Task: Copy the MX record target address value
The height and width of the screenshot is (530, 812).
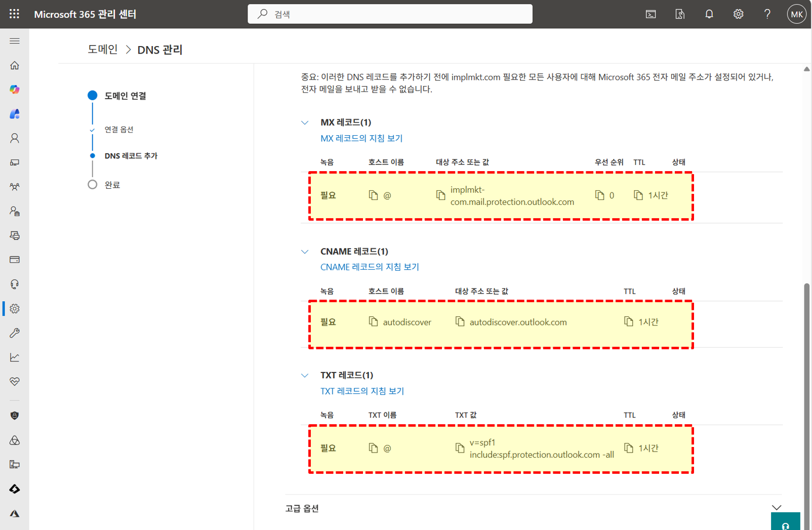Action: [x=440, y=195]
